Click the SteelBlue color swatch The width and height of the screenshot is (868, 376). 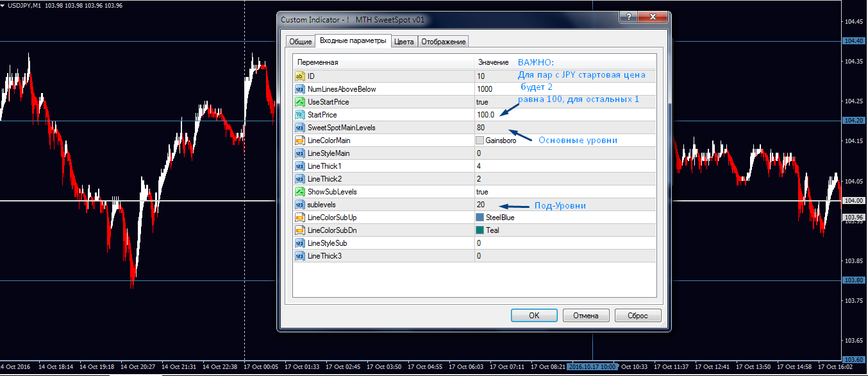[x=480, y=218]
